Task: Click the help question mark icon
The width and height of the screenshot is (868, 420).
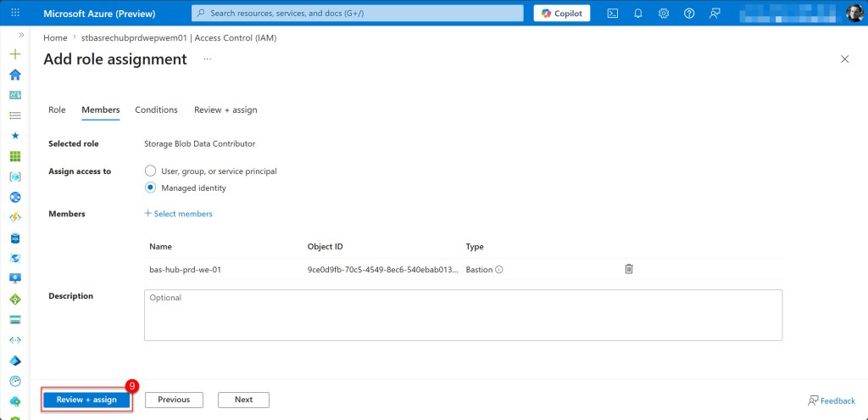Action: pos(689,13)
